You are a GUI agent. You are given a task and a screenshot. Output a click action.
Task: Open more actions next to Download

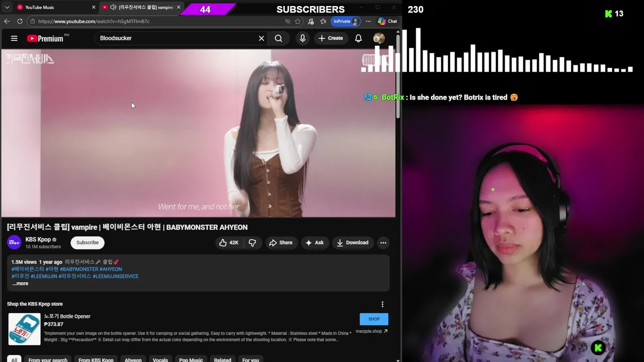pos(383,242)
